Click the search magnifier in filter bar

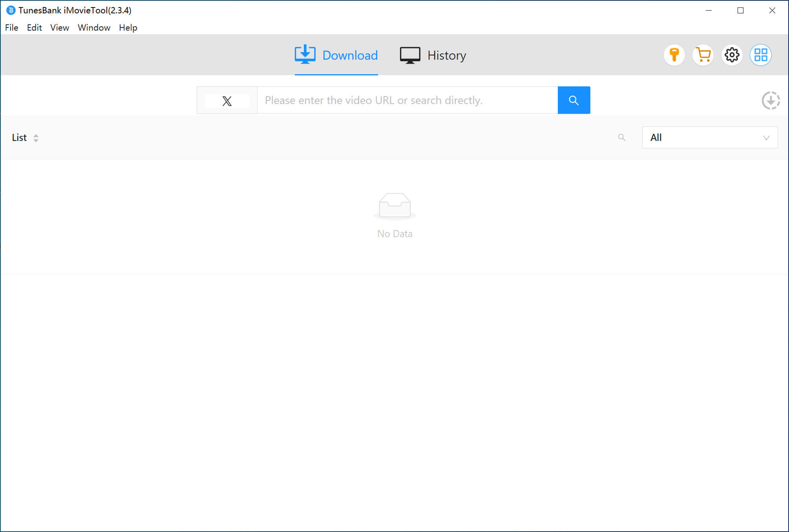pos(621,137)
